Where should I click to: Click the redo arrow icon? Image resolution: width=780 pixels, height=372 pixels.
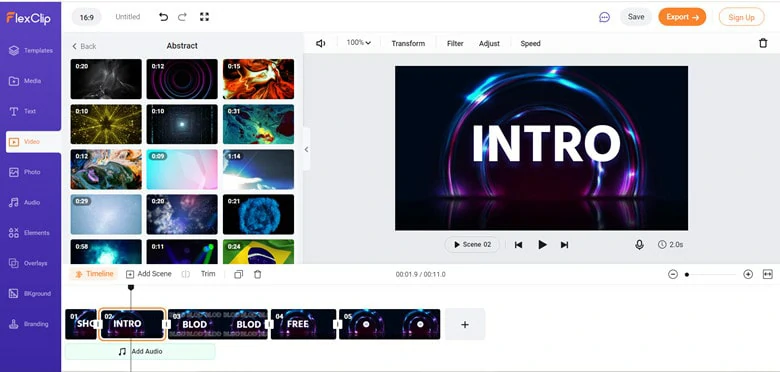click(x=182, y=17)
